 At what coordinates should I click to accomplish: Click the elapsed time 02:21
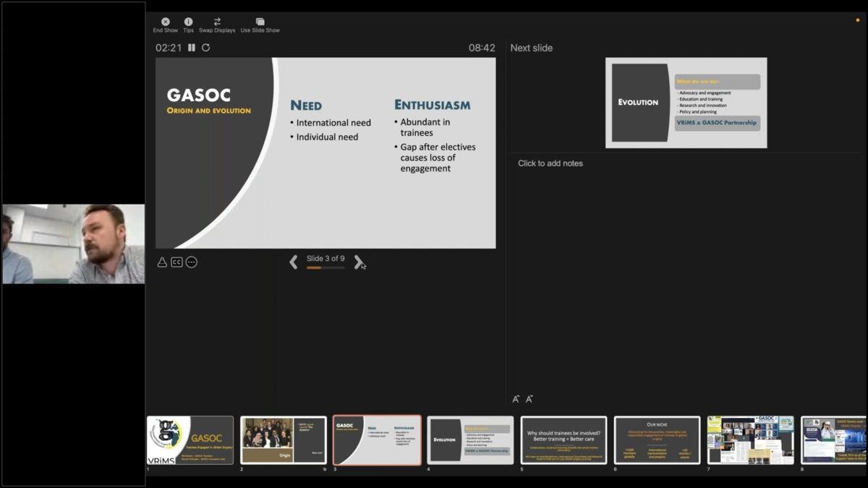coord(169,48)
